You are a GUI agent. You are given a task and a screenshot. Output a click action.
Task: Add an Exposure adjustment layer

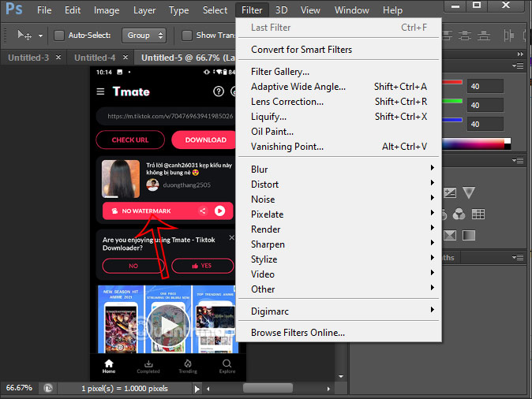pyautogui.click(x=450, y=193)
